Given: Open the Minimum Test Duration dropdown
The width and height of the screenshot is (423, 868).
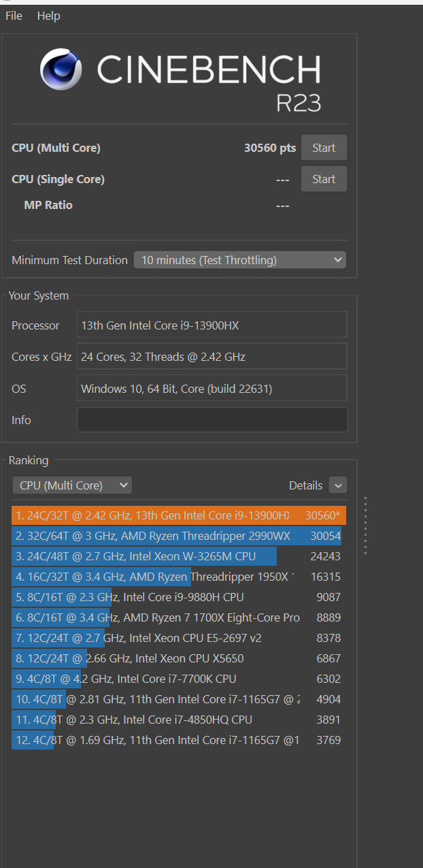Looking at the screenshot, I should pyautogui.click(x=239, y=260).
